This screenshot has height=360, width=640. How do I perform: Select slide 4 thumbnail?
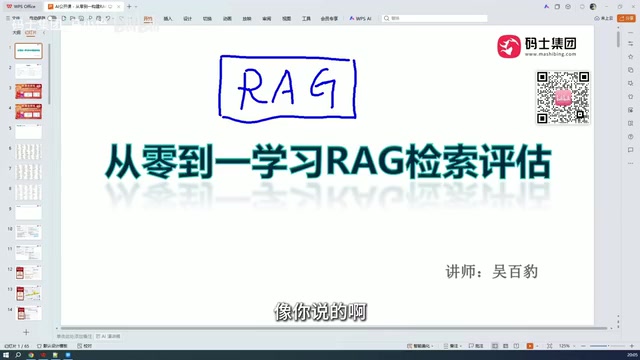point(29,111)
